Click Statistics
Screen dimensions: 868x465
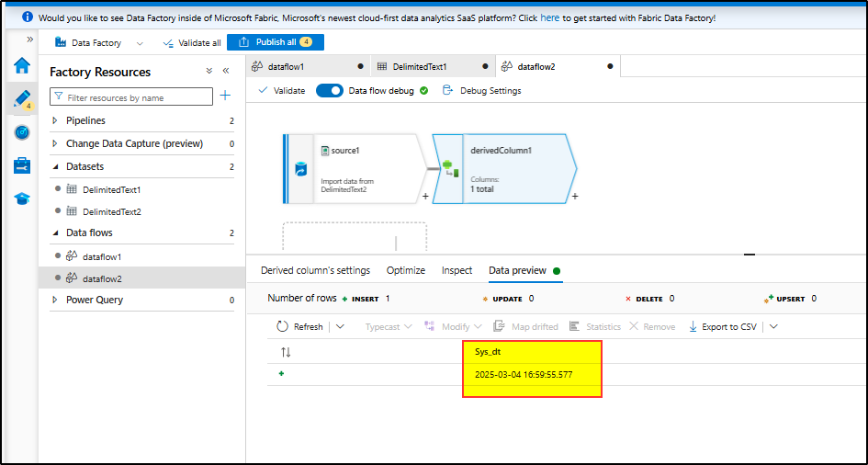point(595,326)
